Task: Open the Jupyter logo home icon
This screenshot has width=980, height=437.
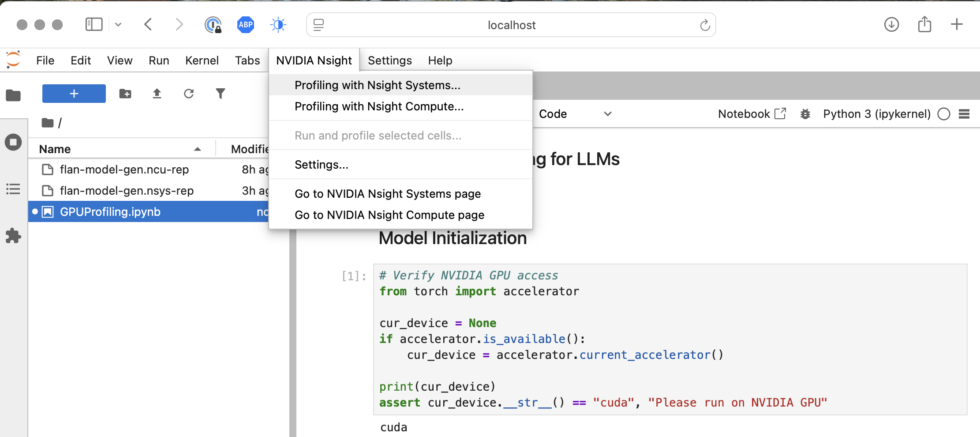Action: click(13, 60)
